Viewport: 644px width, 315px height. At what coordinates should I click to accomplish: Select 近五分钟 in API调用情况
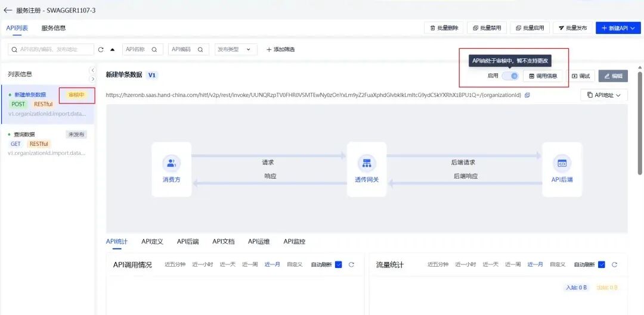click(x=175, y=264)
